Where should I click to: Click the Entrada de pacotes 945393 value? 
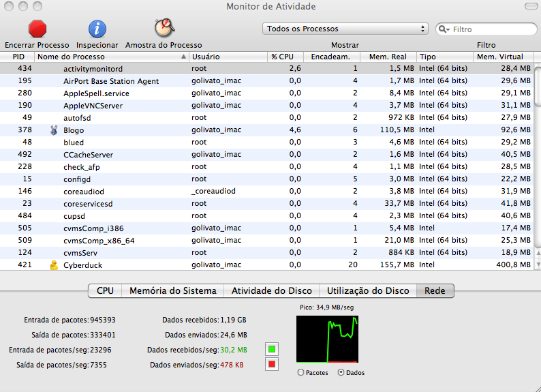(103, 320)
